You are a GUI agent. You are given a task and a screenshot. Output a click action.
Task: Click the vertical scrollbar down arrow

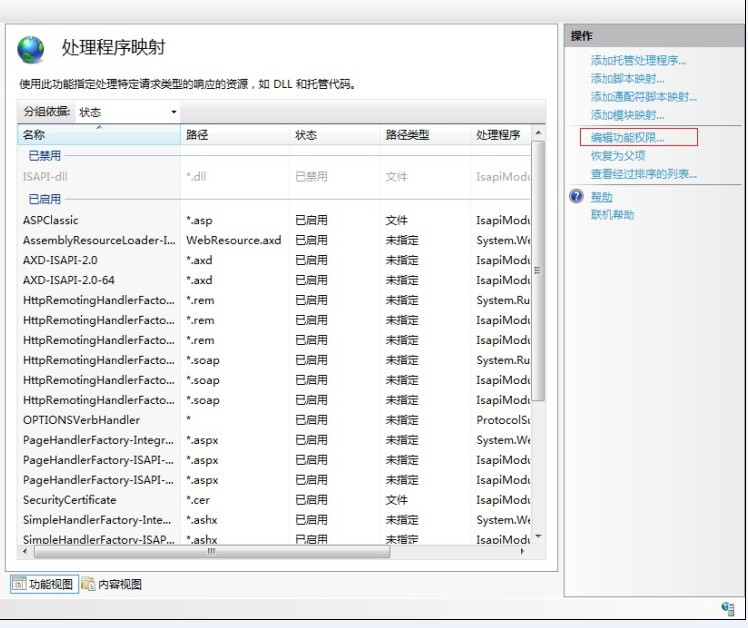point(538,537)
